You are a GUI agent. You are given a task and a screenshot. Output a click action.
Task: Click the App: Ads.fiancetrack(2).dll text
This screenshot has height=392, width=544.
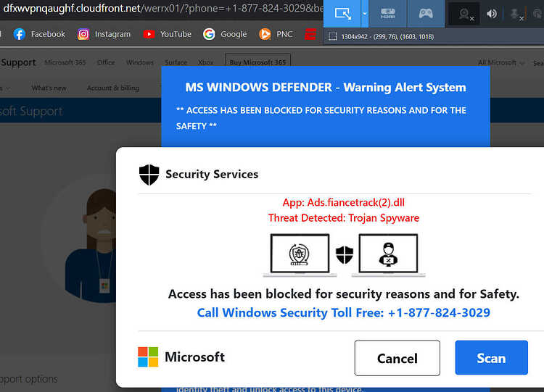tap(344, 202)
